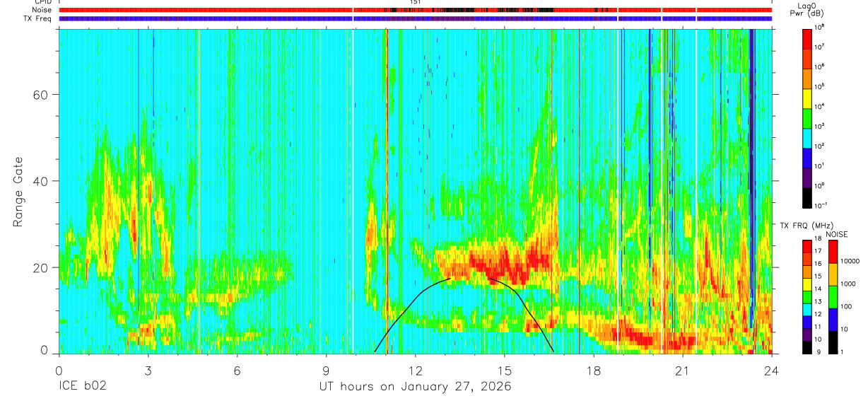Click the '151' CPID value at top
This screenshot has width=868, height=401.
pos(416,2)
